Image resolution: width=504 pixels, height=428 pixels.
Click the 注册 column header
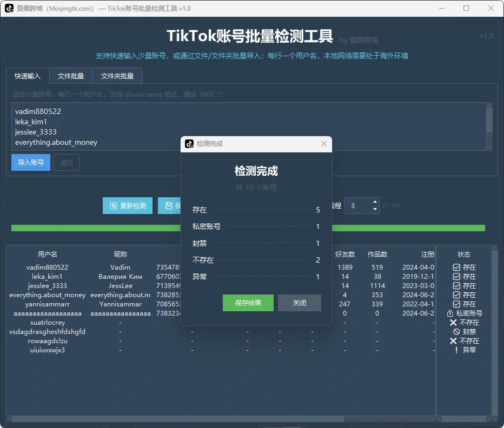click(x=428, y=254)
